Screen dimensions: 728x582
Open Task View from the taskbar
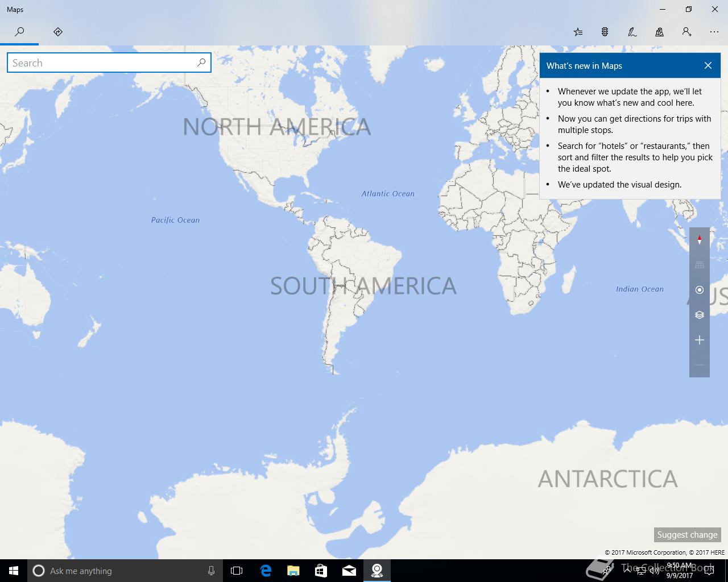(237, 571)
